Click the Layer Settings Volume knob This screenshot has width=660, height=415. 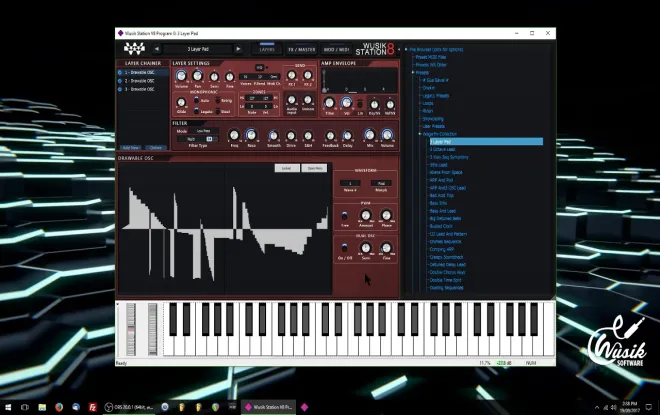coord(181,76)
